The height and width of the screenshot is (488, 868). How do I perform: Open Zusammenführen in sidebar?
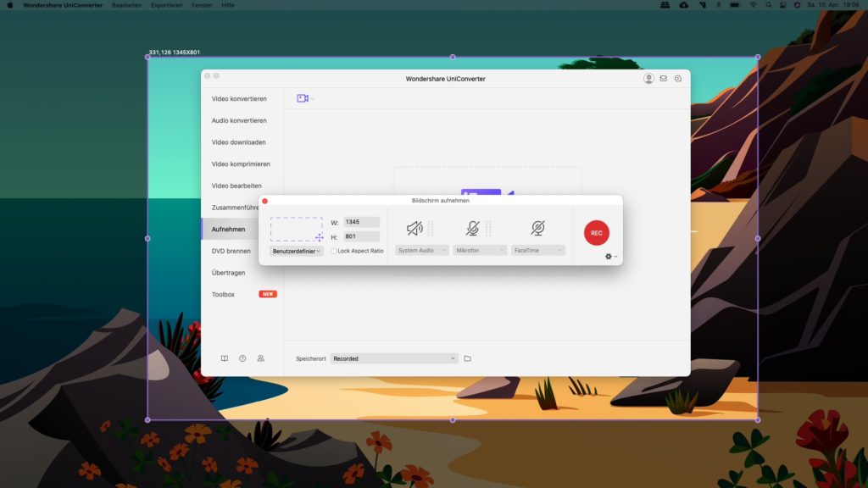point(235,208)
